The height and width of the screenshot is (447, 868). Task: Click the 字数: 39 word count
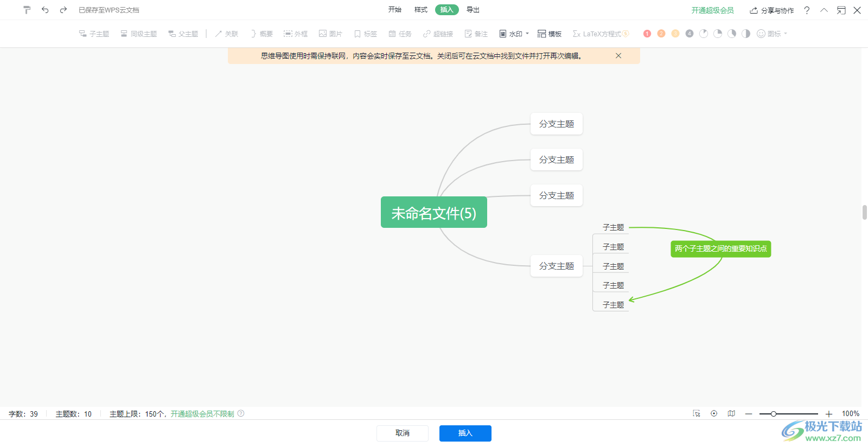pos(23,414)
